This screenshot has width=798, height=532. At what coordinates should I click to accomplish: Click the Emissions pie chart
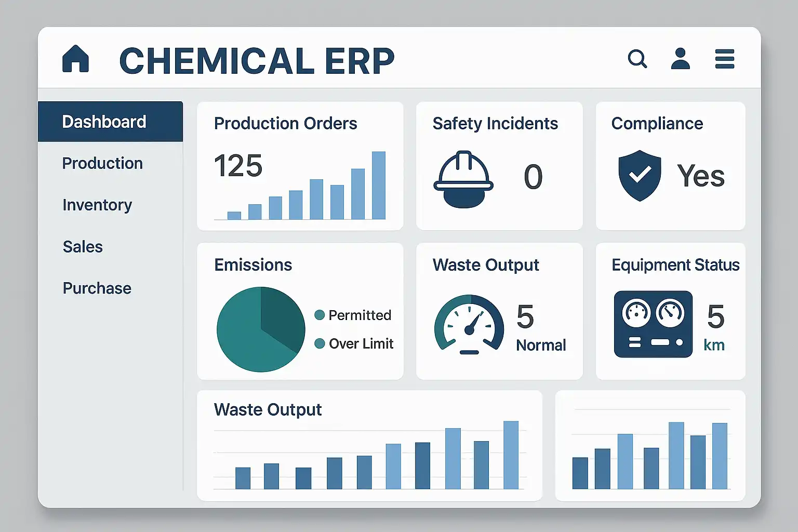[260, 329]
